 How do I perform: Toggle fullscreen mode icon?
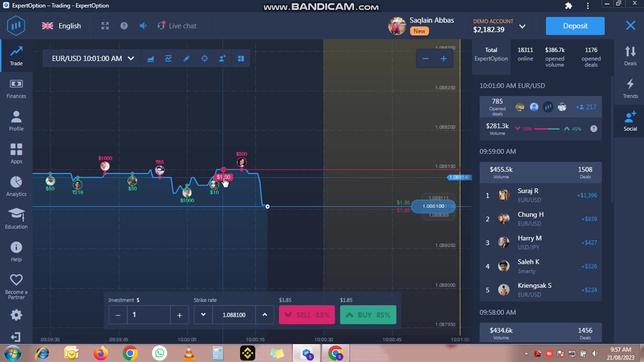click(105, 26)
